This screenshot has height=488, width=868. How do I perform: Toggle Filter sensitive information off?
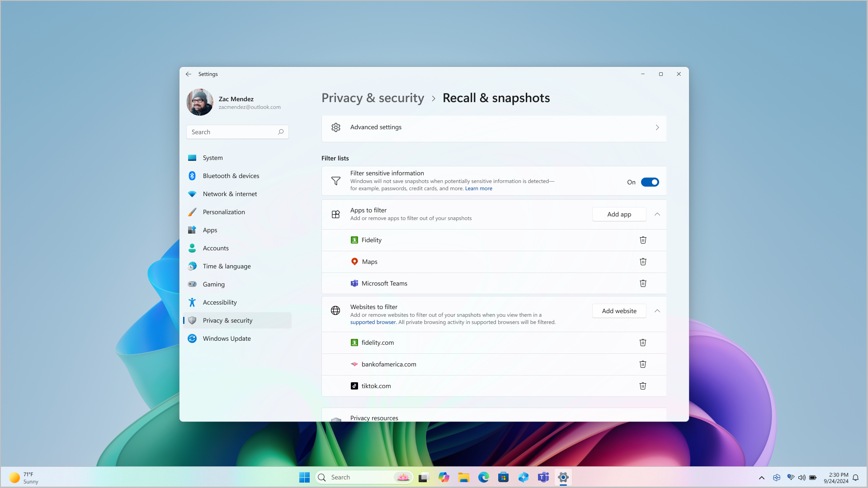pos(649,182)
